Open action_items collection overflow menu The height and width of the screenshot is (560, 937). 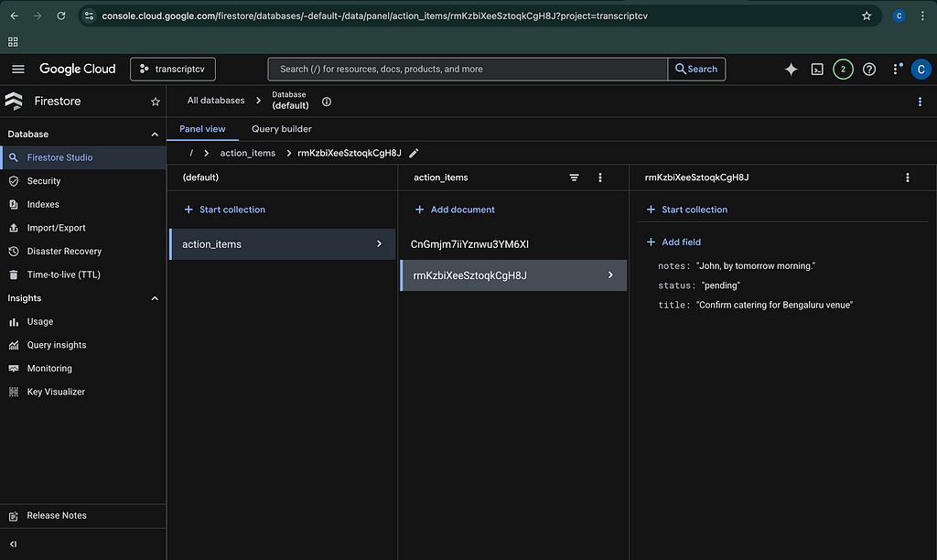[x=600, y=178]
